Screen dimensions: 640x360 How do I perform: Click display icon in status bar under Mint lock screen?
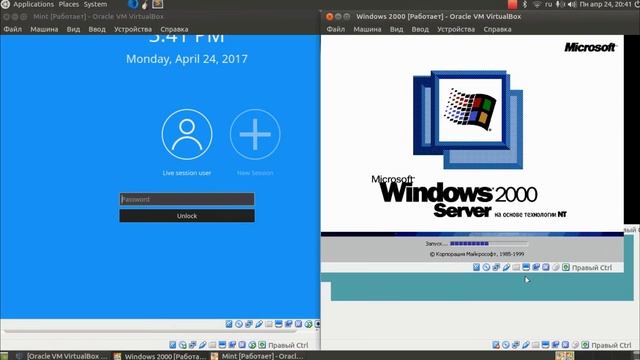click(x=278, y=324)
